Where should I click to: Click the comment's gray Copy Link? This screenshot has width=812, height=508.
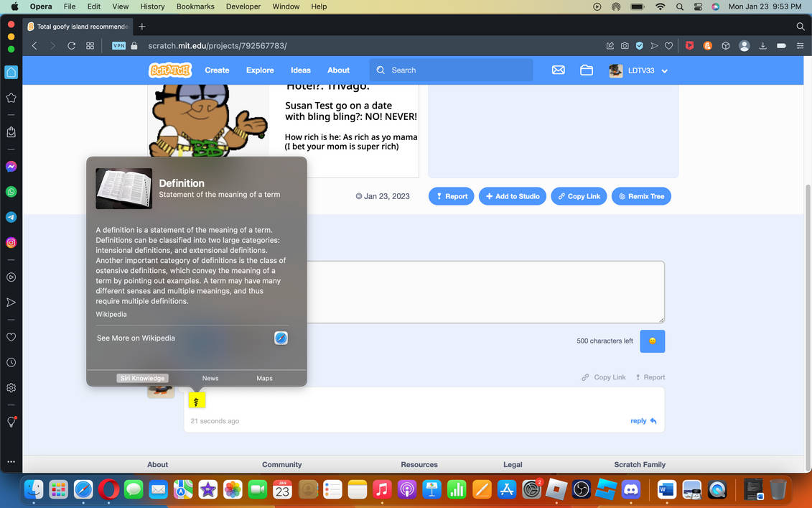604,377
